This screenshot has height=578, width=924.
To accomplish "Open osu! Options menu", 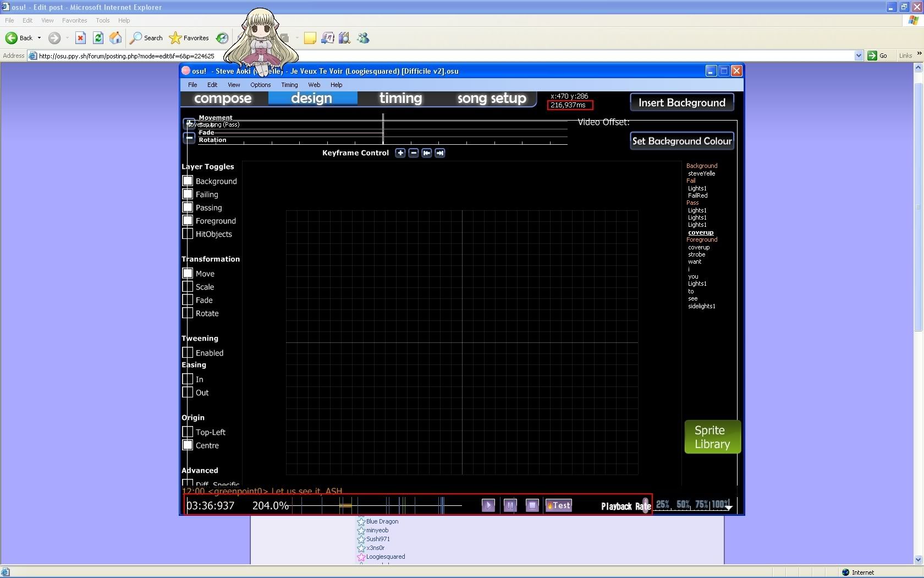I will [x=261, y=85].
